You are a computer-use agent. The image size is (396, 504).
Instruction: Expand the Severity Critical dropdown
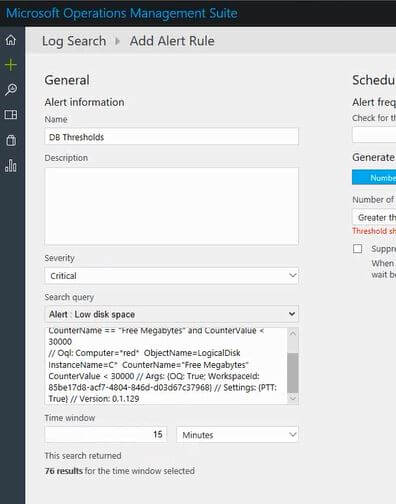coord(172,276)
